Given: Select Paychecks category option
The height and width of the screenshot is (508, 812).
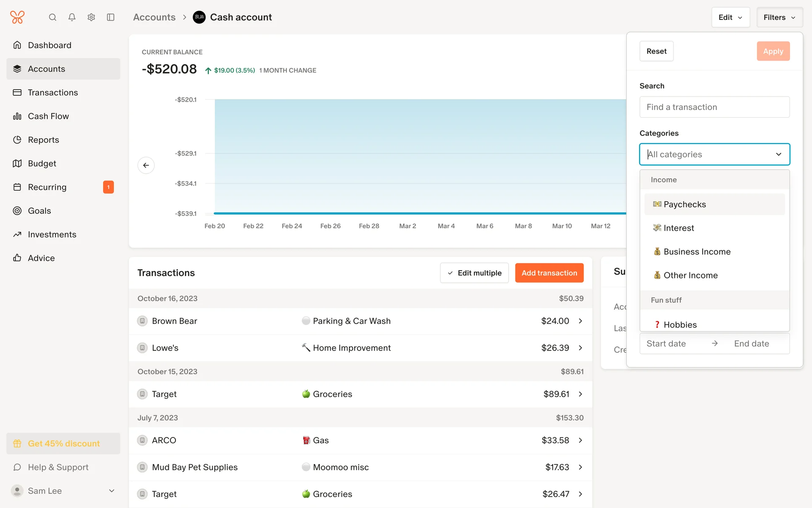Looking at the screenshot, I should (x=714, y=204).
